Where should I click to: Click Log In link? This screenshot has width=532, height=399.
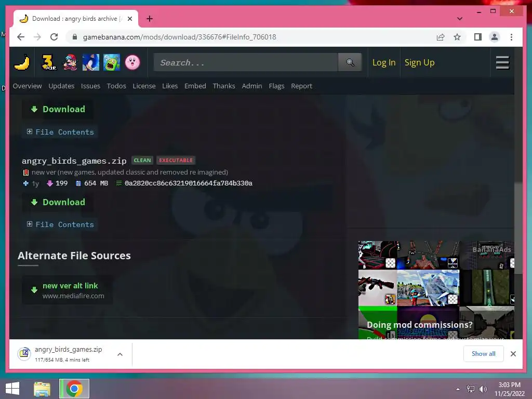pyautogui.click(x=384, y=62)
